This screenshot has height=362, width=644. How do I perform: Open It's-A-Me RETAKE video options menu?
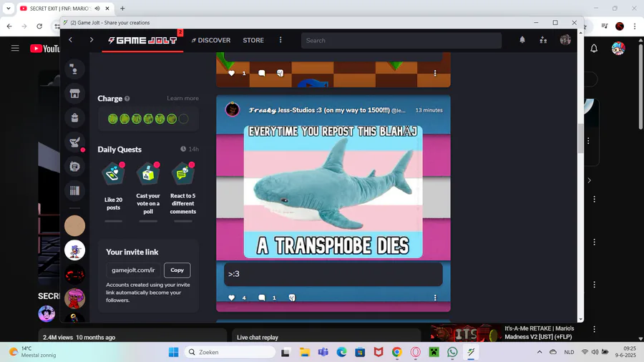595,329
